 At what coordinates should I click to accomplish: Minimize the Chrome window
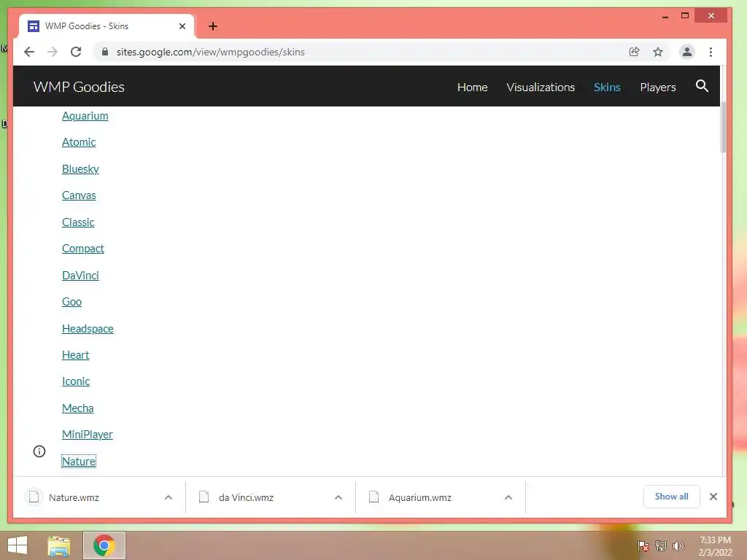click(665, 16)
